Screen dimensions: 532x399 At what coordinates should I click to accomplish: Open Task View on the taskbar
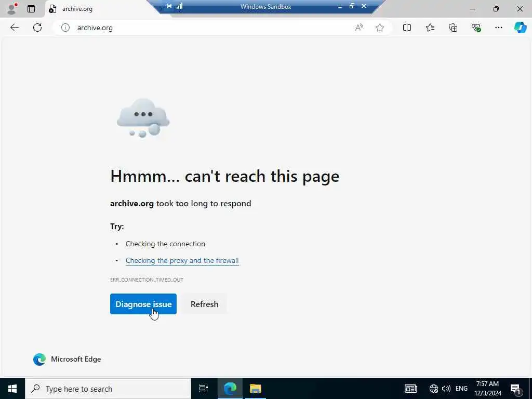[x=204, y=389]
